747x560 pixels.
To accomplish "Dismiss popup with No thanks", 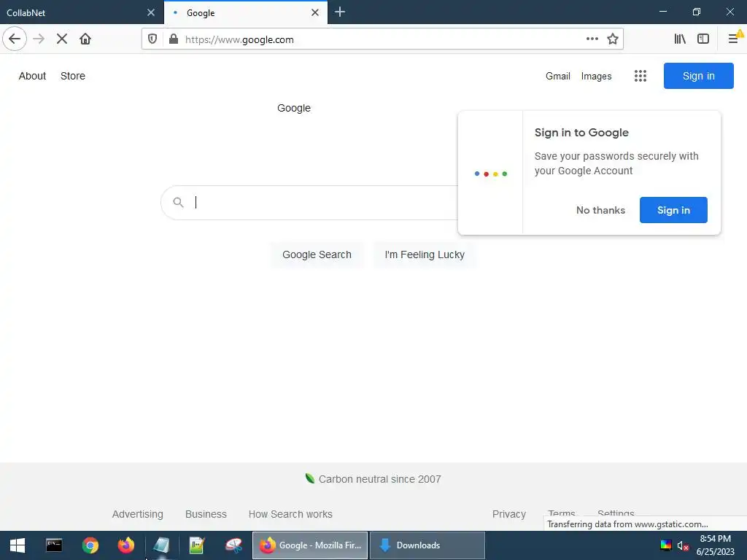I will tap(600, 210).
